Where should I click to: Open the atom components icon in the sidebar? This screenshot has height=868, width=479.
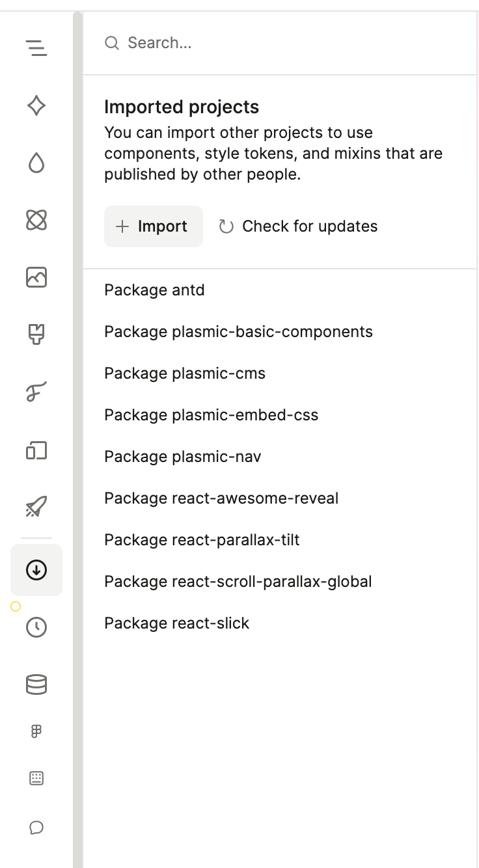(x=36, y=221)
